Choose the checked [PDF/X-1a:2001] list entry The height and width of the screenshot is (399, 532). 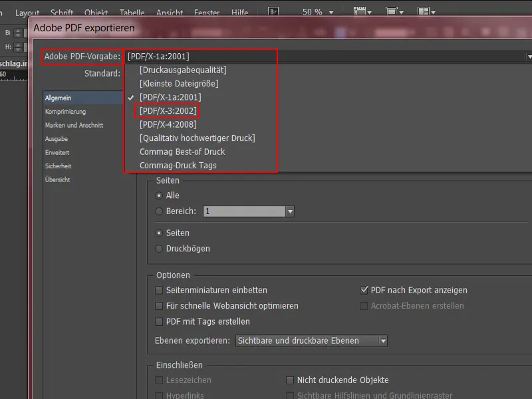[170, 97]
